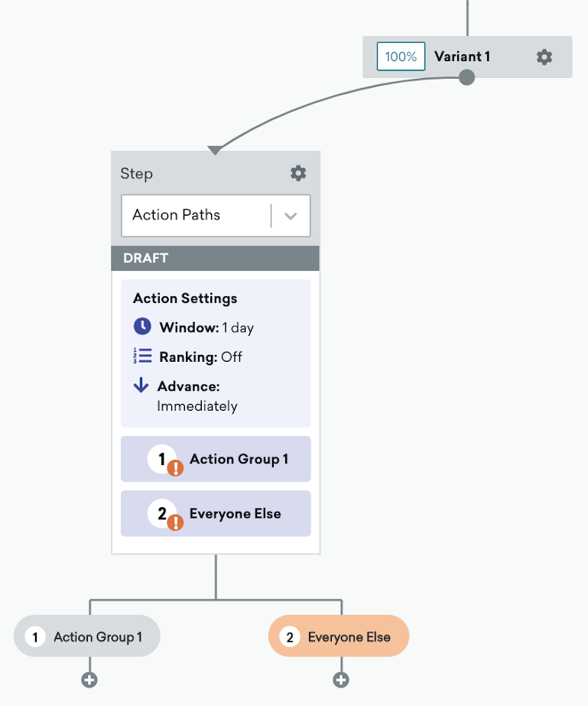The height and width of the screenshot is (706, 588).
Task: Click the Variant 1 connector dot
Action: pyautogui.click(x=467, y=77)
